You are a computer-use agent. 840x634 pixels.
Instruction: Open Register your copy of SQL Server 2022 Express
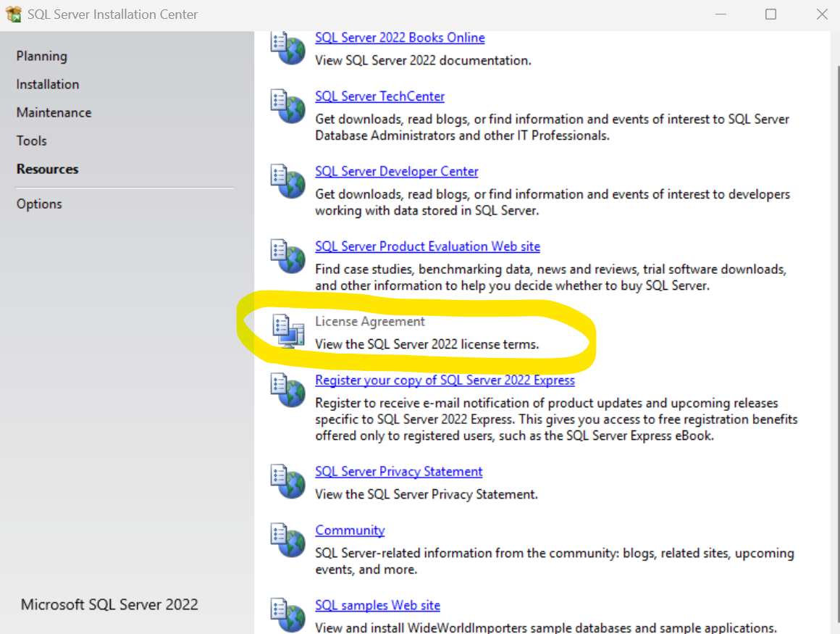445,380
